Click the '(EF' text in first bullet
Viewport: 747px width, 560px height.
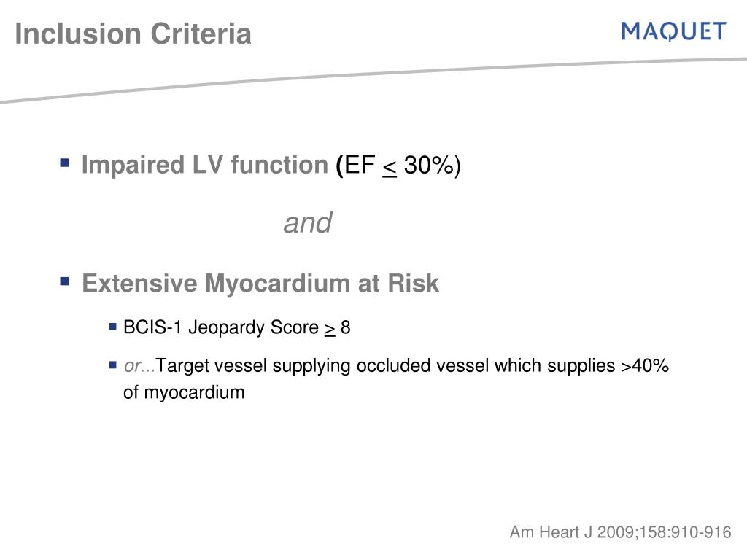pyautogui.click(x=356, y=166)
